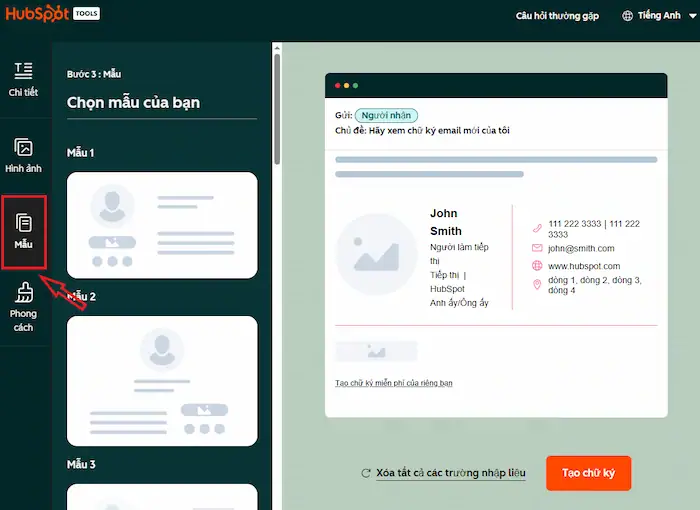Click the website globe icon in signature

[537, 267]
